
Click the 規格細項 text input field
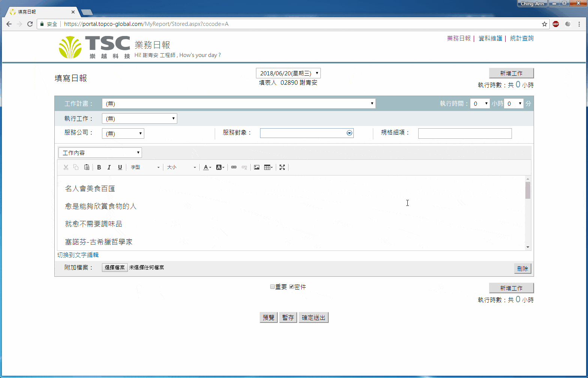click(465, 133)
